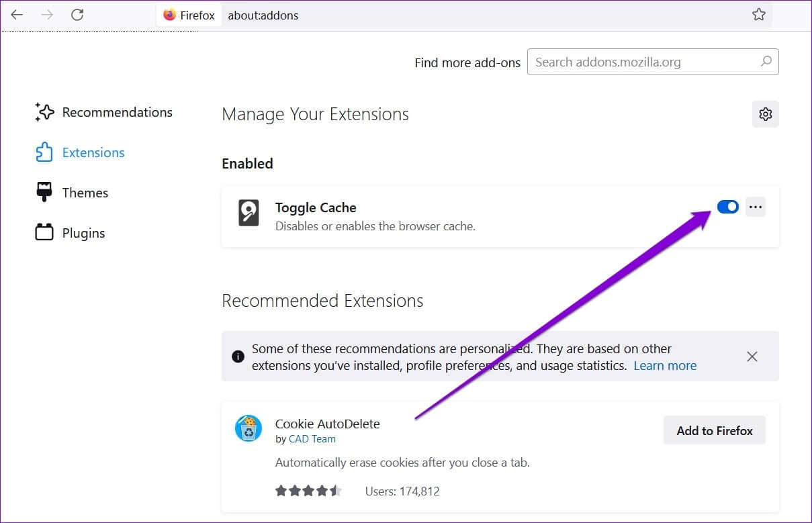Open the Learn more link
Image resolution: width=812 pixels, height=523 pixels.
(x=665, y=366)
